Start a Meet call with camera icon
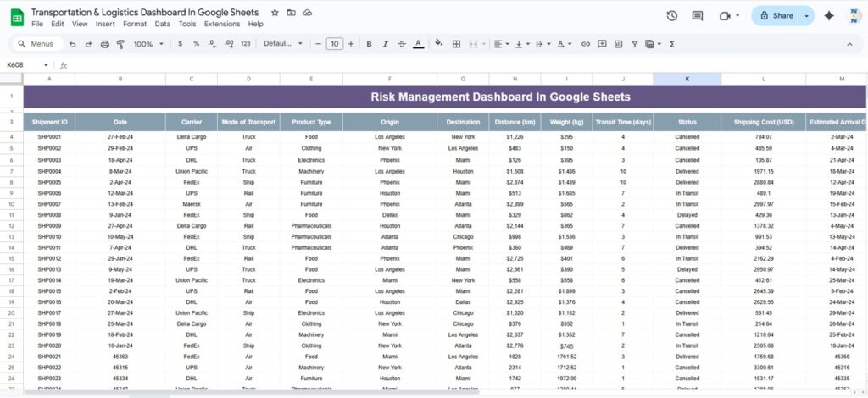 (x=726, y=16)
